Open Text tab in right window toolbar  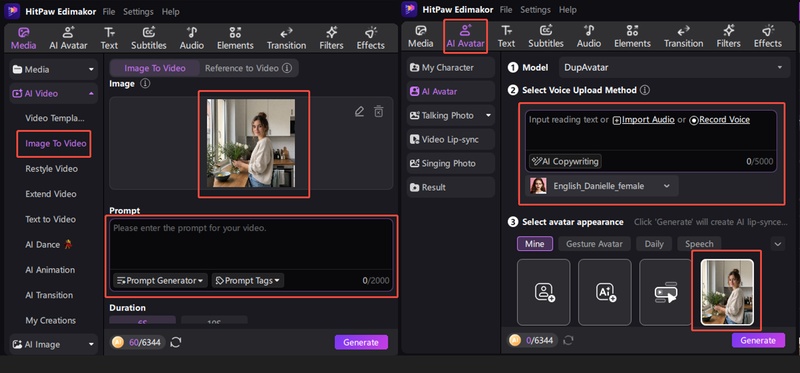(506, 37)
